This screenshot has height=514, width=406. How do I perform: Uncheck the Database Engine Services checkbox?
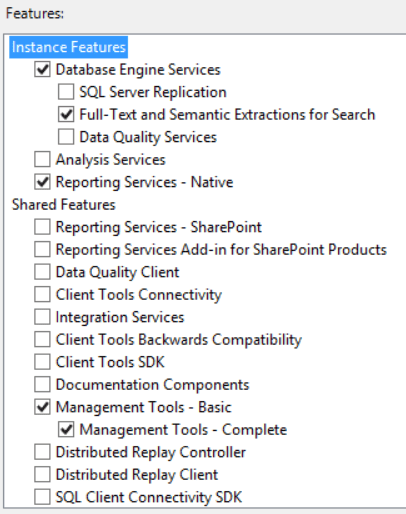click(x=42, y=69)
